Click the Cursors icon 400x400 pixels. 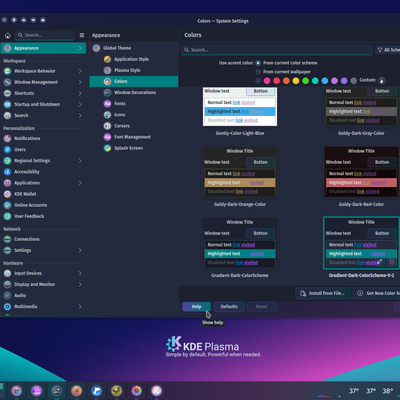107,126
